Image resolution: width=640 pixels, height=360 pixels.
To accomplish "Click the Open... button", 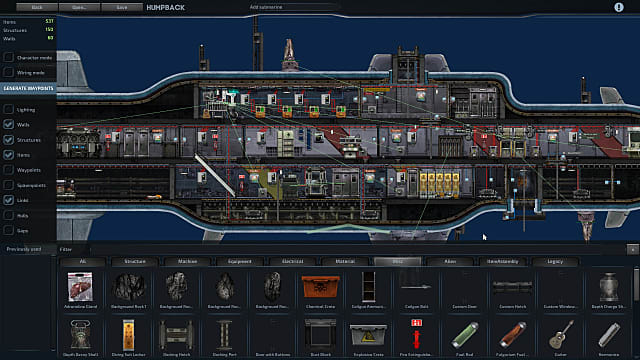I will [79, 7].
